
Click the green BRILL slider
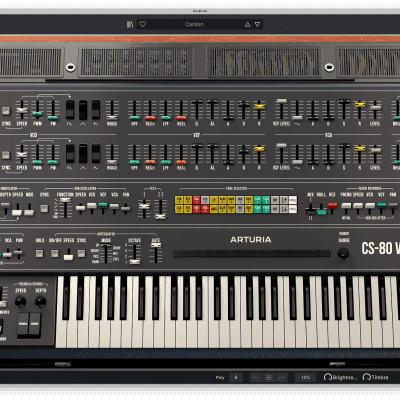coord(321,212)
